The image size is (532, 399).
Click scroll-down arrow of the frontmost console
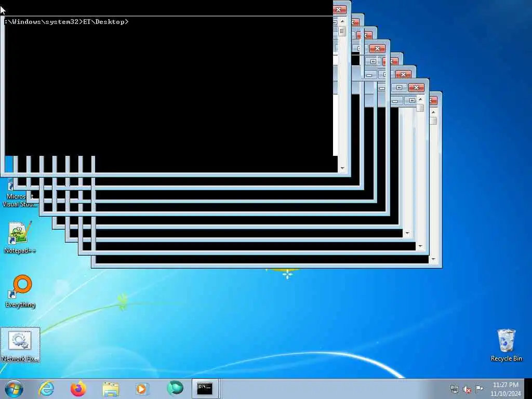[x=342, y=168]
